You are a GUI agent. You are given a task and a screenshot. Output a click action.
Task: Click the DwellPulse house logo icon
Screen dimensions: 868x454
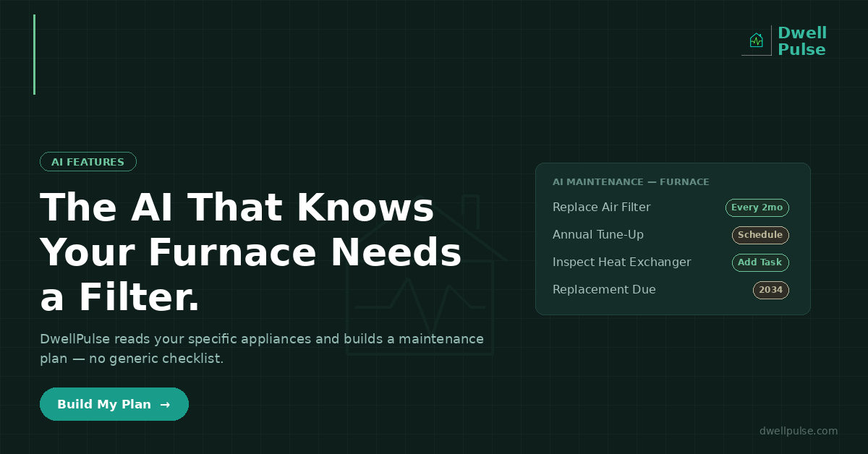[757, 40]
